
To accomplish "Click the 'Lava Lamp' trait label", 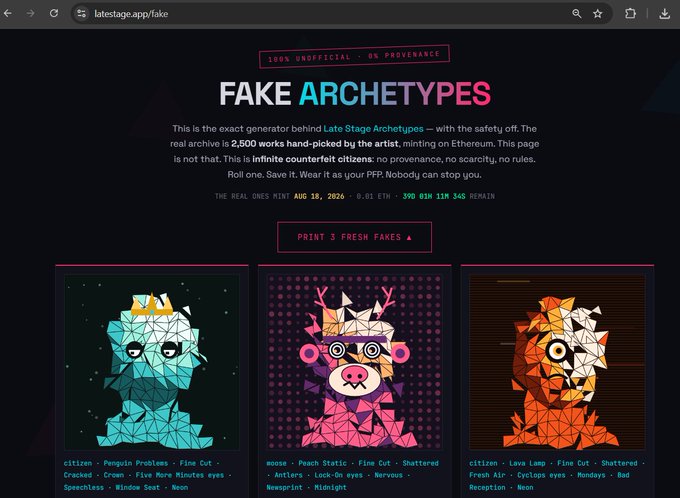I will click(x=527, y=463).
